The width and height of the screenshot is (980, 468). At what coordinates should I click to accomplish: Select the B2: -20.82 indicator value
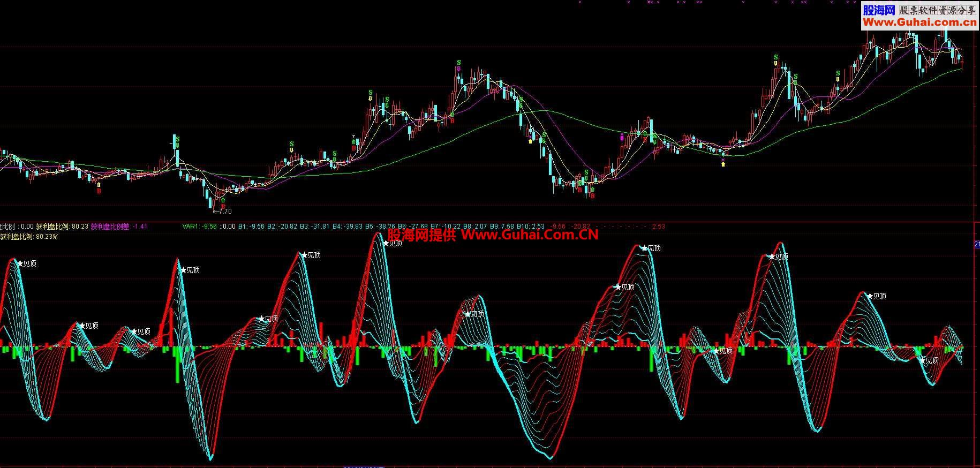[x=282, y=227]
